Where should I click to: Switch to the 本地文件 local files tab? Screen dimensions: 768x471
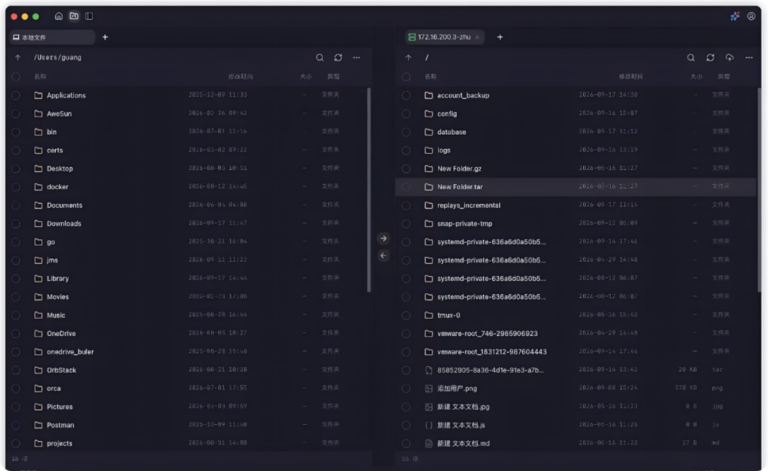(x=52, y=37)
